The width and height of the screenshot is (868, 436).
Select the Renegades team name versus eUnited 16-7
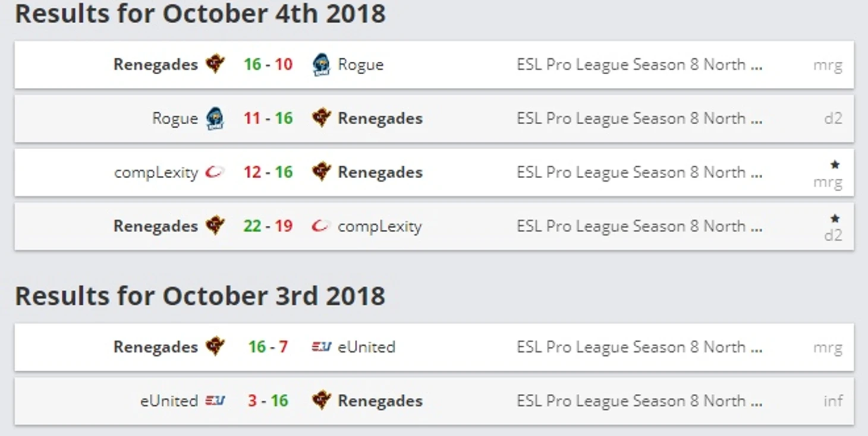coord(156,347)
